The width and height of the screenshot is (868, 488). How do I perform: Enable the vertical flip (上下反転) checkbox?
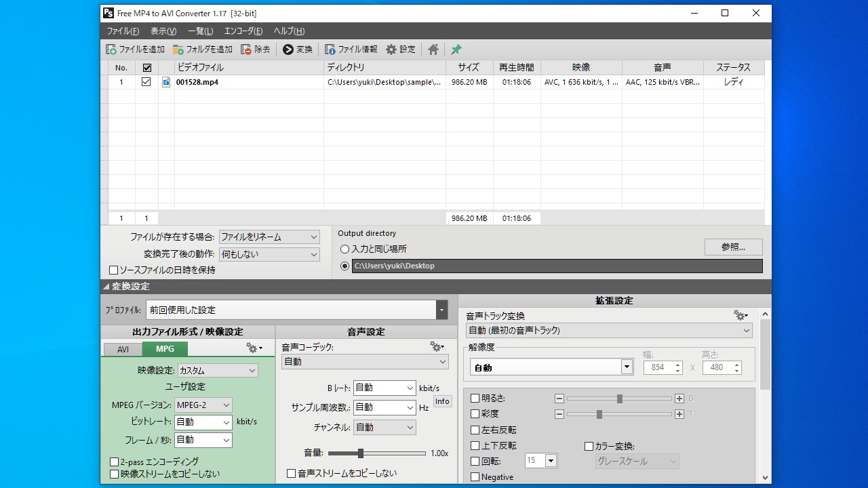coord(475,445)
